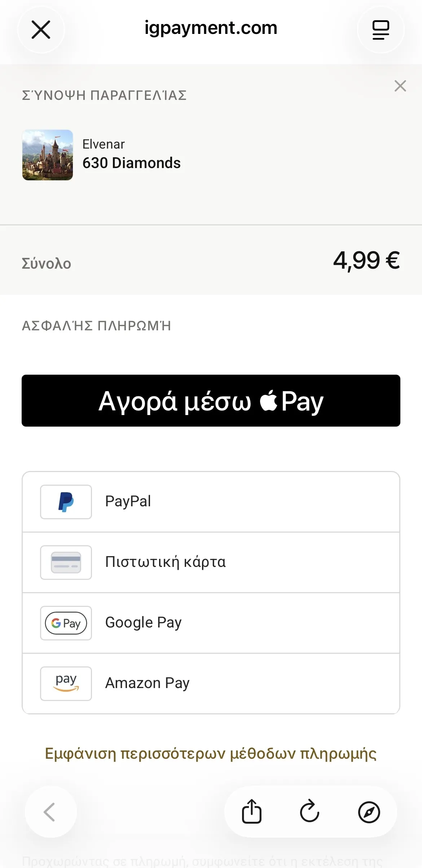Dismiss the order summary with the small X
This screenshot has height=868, width=422.
(400, 86)
